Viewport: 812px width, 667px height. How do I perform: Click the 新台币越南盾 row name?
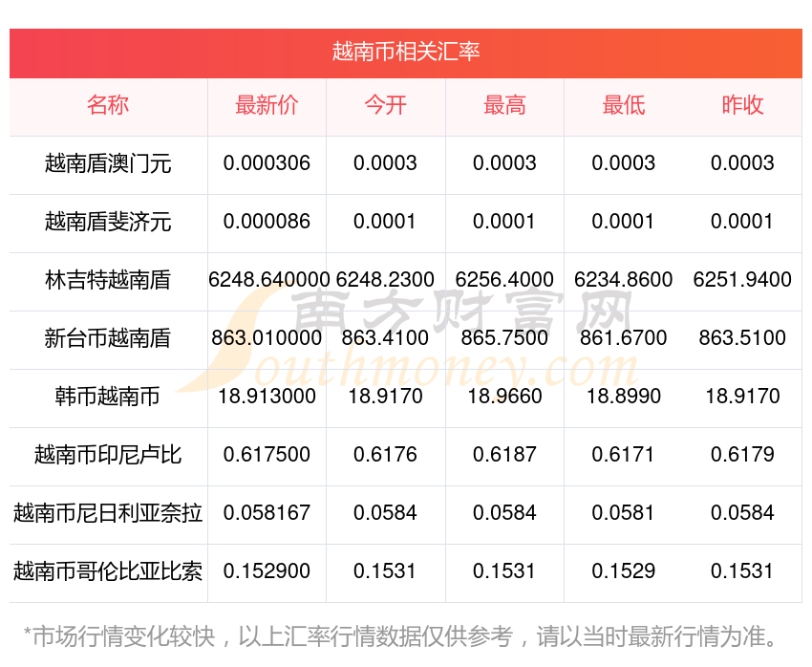(108, 338)
